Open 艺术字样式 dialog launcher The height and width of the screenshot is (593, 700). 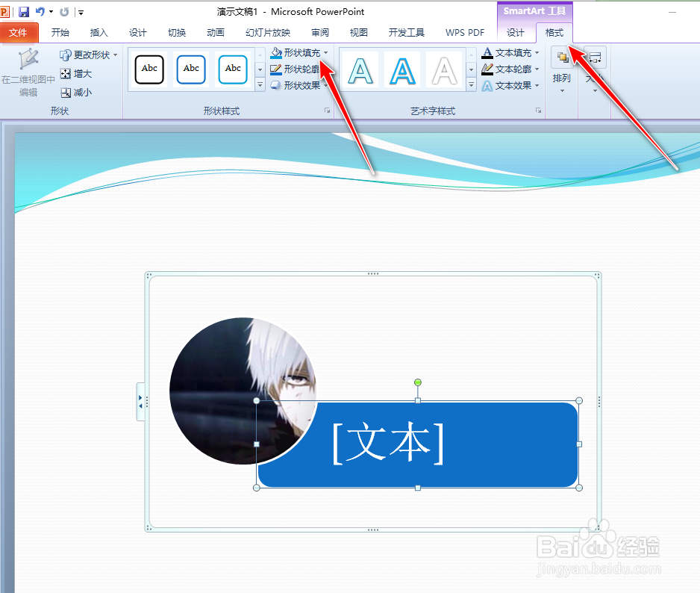tap(538, 111)
